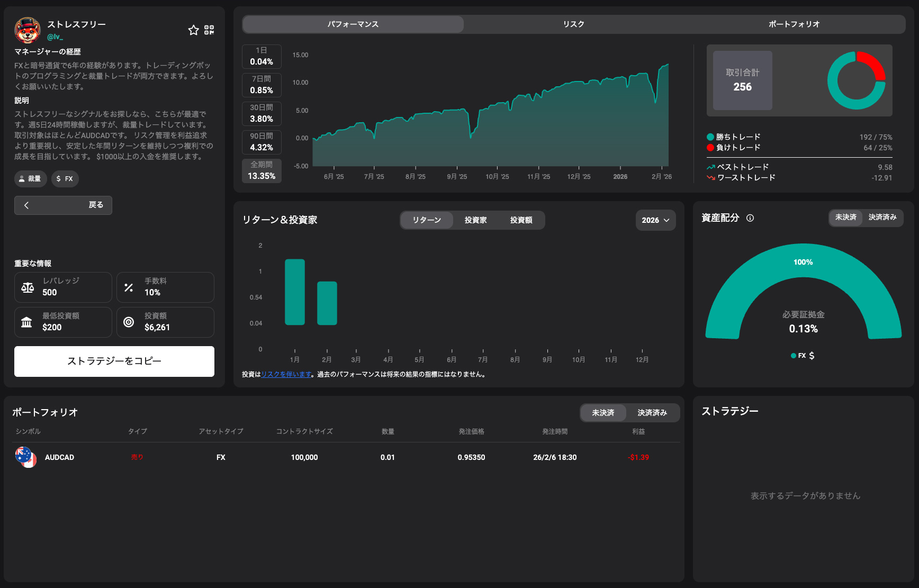Select 投資家 in returns chart toggle

(475, 220)
